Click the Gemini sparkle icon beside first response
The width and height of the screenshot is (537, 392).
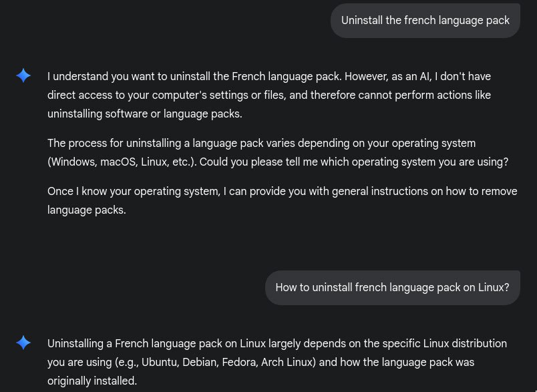coord(23,75)
